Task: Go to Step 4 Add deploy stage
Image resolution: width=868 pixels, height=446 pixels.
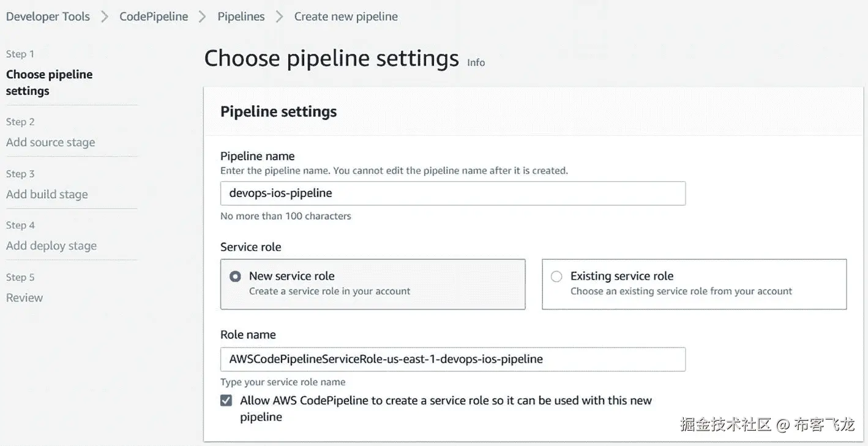Action: click(51, 246)
